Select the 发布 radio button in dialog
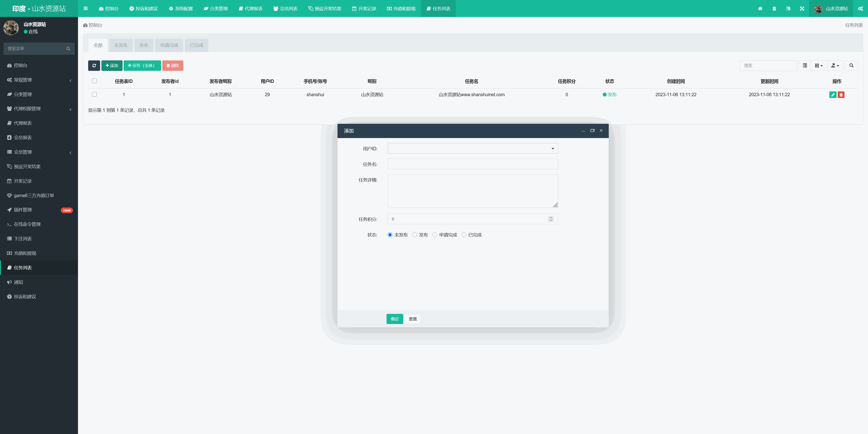The height and width of the screenshot is (434, 868). 415,235
